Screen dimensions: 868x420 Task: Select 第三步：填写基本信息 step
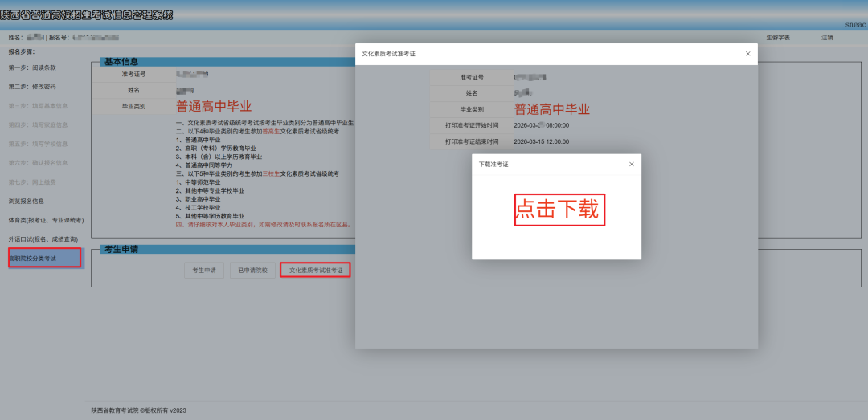(39, 106)
